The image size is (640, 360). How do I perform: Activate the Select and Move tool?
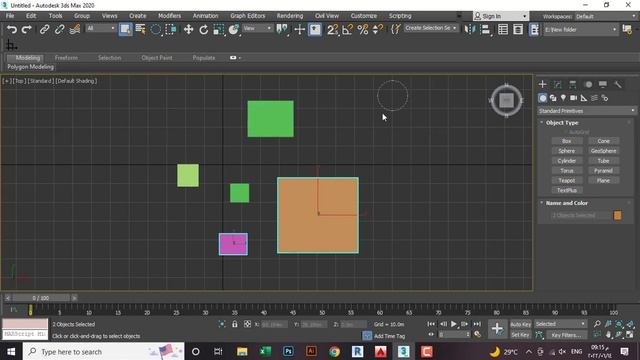(188, 29)
